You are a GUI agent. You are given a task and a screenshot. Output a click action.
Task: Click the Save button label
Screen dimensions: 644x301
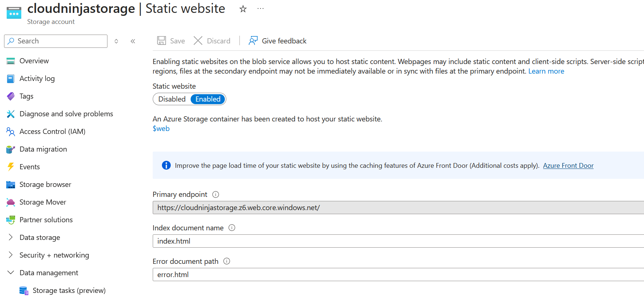click(177, 41)
